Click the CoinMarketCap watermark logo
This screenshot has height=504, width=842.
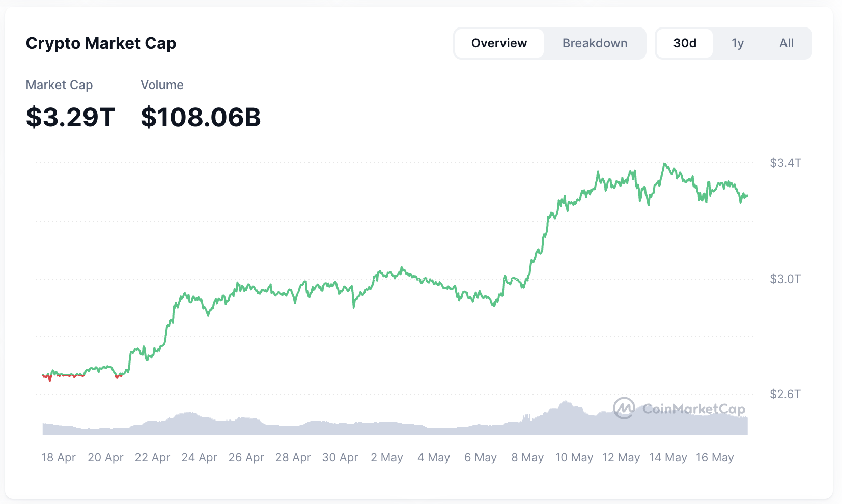[x=624, y=408]
